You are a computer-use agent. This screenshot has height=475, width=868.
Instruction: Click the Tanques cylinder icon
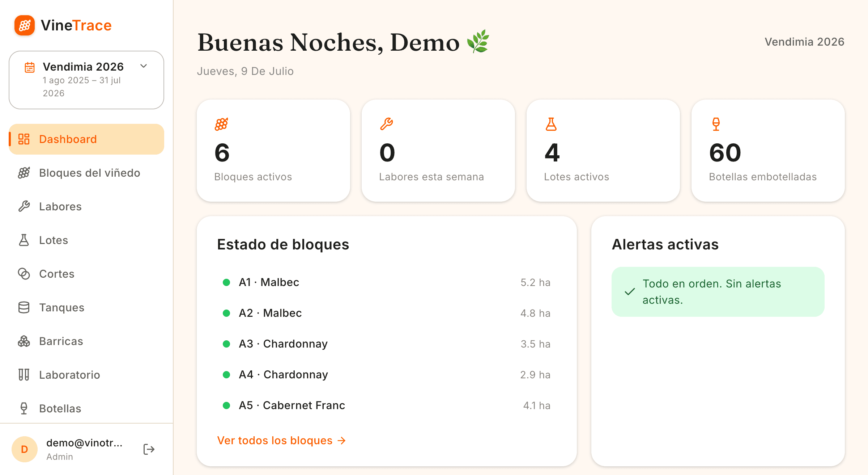(24, 307)
